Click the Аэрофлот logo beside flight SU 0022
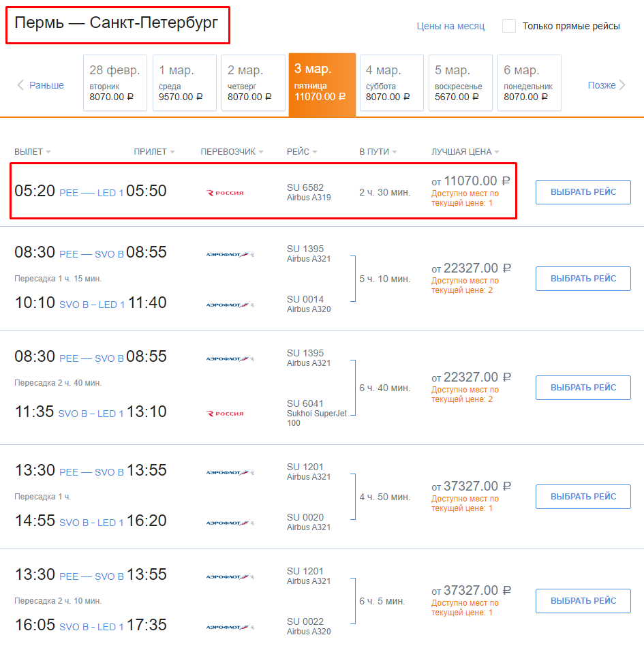 pyautogui.click(x=230, y=627)
